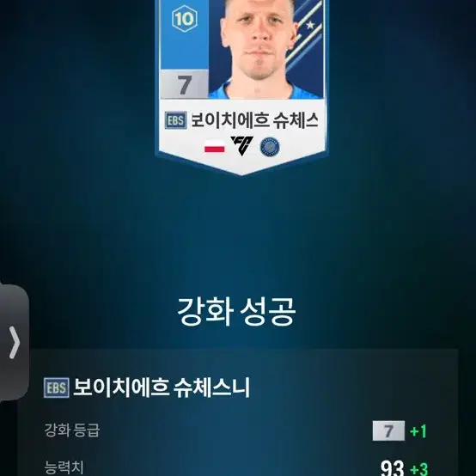Tap the 93 overall rating value
The height and width of the screenshot is (476, 476).
pos(392,468)
